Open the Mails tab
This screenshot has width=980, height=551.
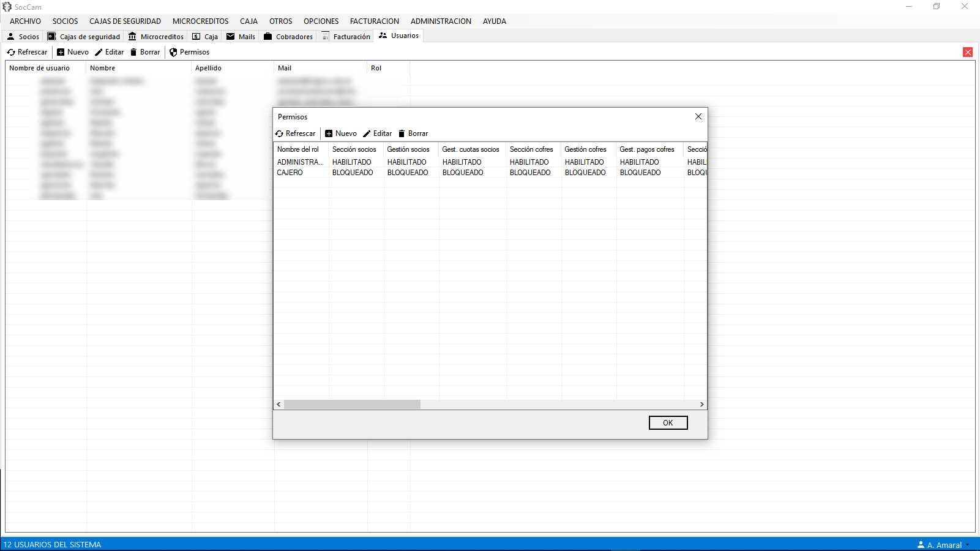click(x=241, y=37)
